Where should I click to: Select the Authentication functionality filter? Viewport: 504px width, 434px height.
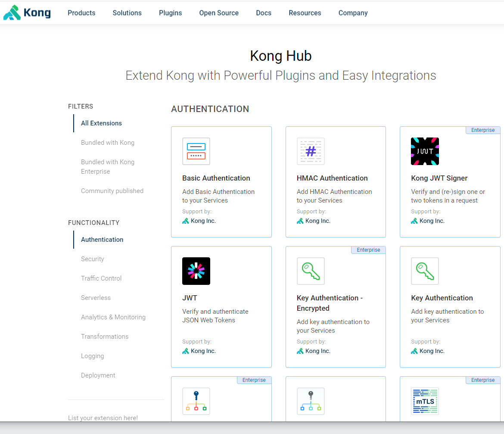[x=102, y=240]
